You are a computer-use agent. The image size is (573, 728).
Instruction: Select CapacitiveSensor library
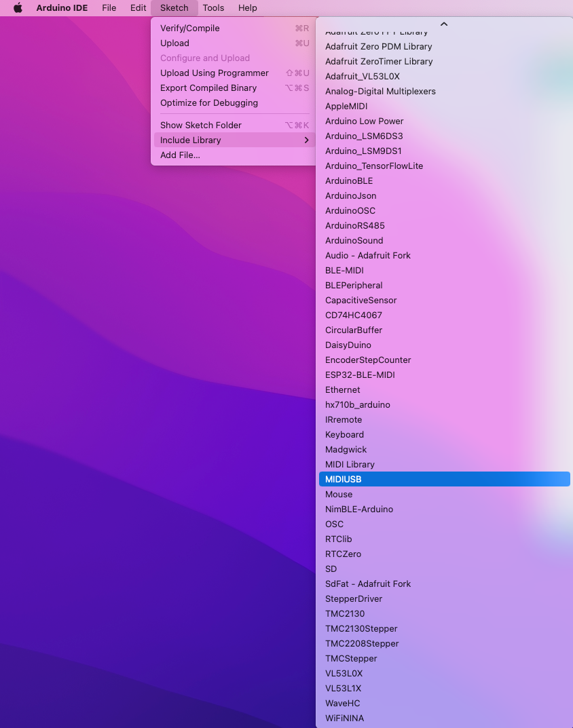pyautogui.click(x=445, y=300)
